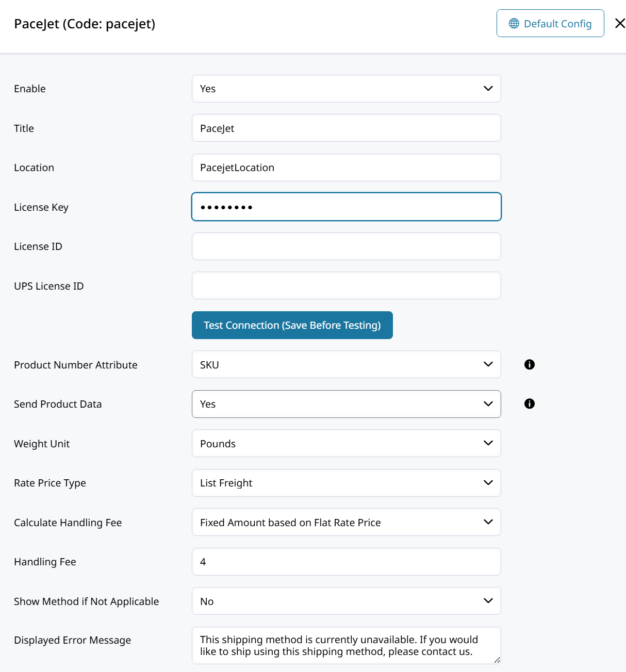Select the UPS License ID field
The image size is (626, 672).
[x=346, y=285]
